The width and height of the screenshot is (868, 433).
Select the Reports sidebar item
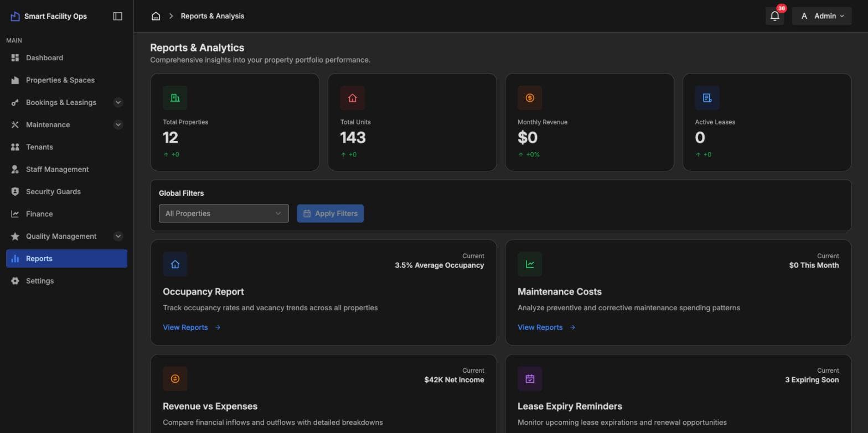[66, 259]
